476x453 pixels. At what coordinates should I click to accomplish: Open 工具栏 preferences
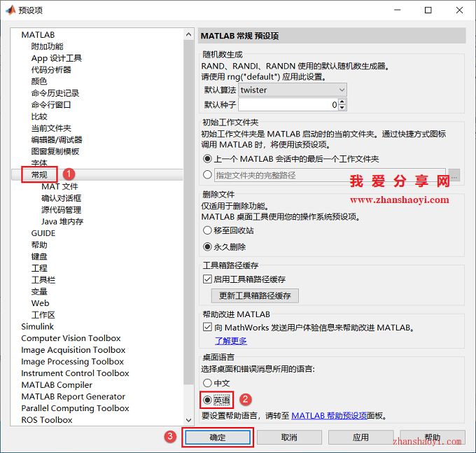click(x=43, y=279)
